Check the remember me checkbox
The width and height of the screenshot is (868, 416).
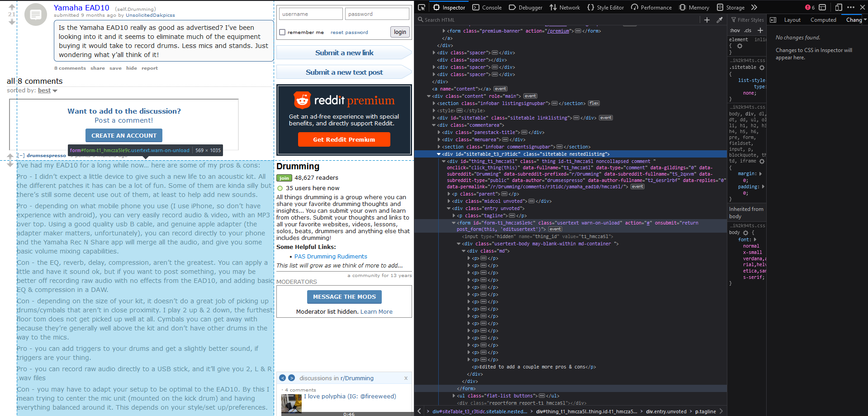tap(282, 32)
